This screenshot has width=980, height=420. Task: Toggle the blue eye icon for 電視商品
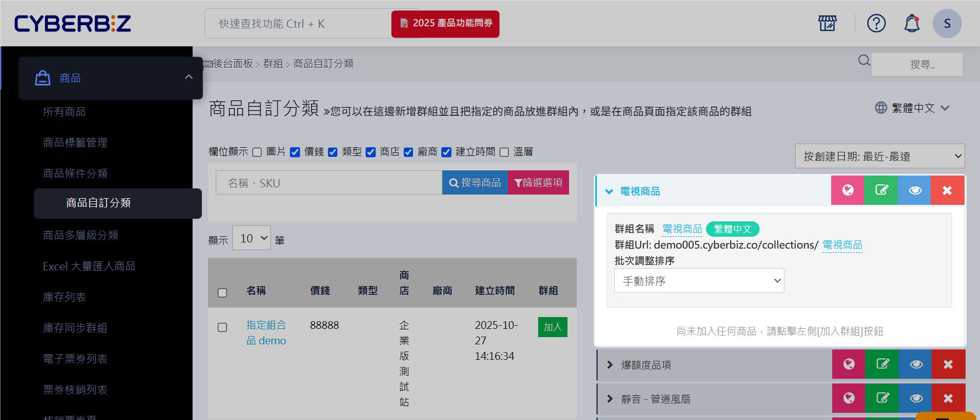point(915,190)
